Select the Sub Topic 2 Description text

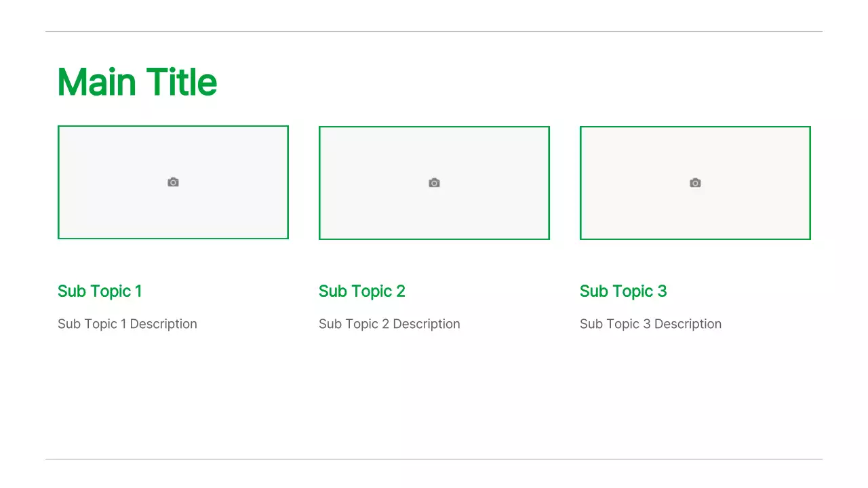click(389, 324)
